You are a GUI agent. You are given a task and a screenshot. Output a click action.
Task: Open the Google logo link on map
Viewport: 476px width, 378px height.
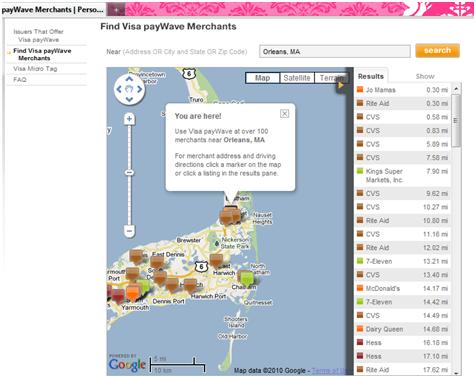pos(127,364)
